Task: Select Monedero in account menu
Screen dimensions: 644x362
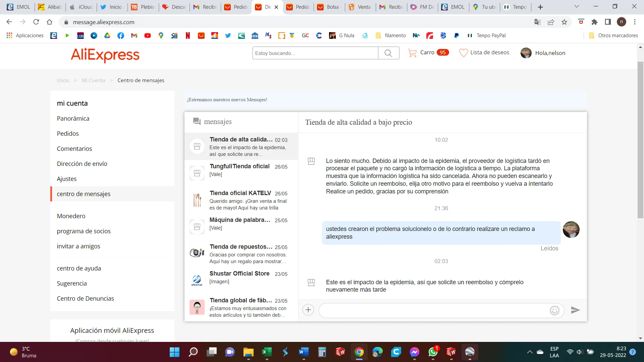Action: click(71, 216)
